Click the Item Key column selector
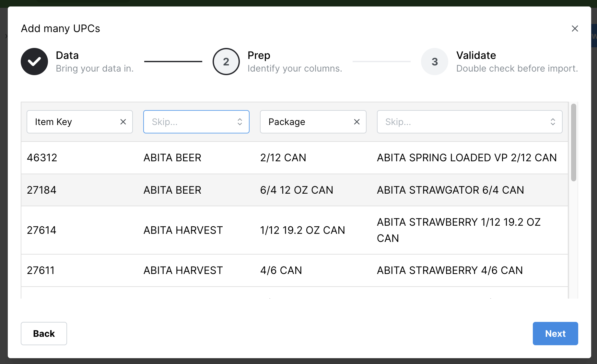597x364 pixels. tap(80, 122)
